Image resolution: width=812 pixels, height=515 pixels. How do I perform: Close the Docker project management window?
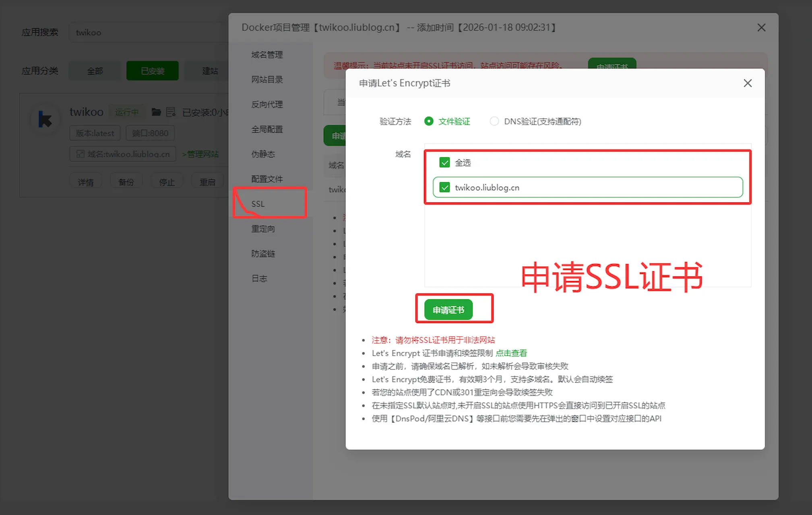[x=761, y=28]
